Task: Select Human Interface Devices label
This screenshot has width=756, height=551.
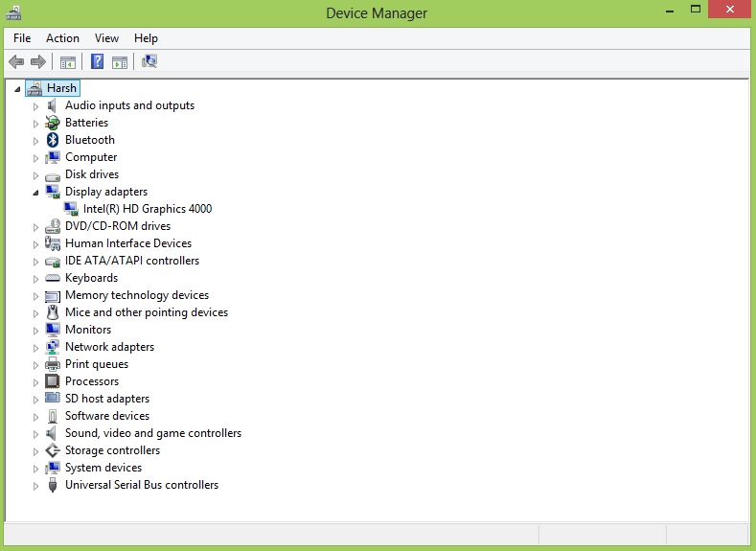Action: pyautogui.click(x=128, y=243)
